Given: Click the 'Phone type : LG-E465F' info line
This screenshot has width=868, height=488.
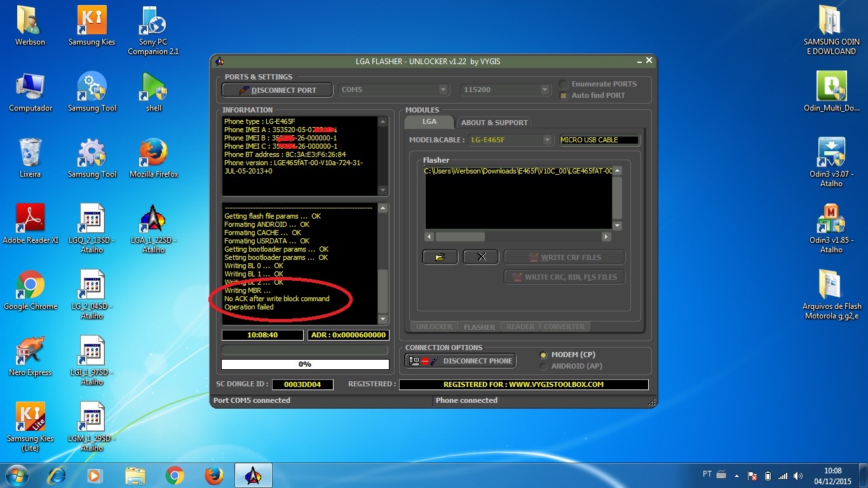Looking at the screenshot, I should (x=259, y=121).
